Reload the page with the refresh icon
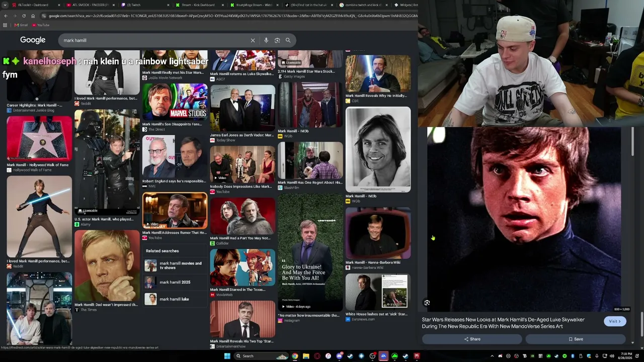This screenshot has width=644, height=362. click(x=24, y=16)
